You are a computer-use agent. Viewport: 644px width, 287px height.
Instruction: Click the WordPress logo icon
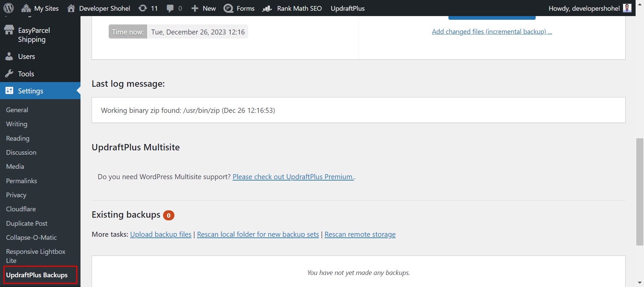(x=8, y=8)
